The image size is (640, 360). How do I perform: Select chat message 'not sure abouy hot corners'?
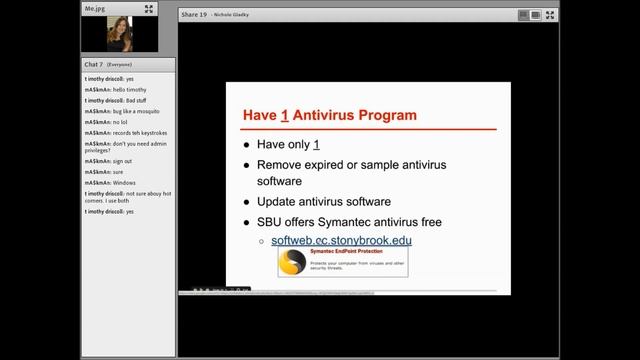point(128,197)
